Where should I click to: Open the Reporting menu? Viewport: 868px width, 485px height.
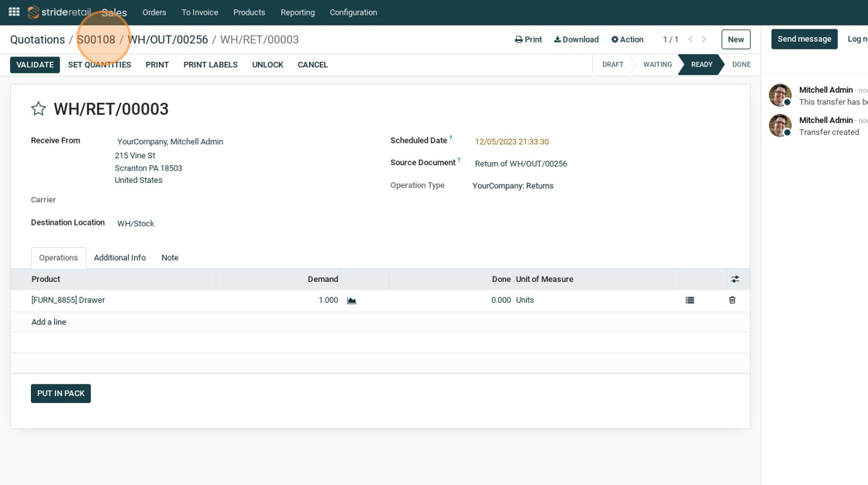(298, 12)
